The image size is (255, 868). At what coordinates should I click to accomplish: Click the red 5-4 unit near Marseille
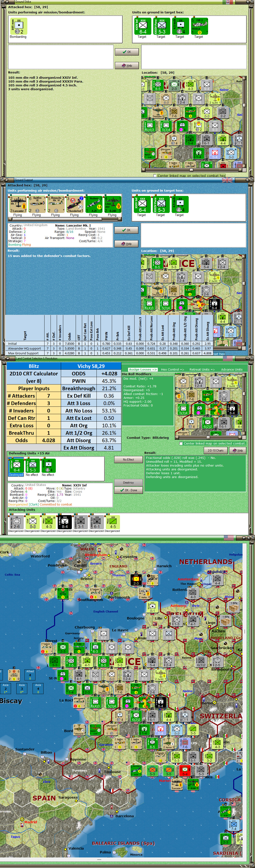(x=185, y=770)
